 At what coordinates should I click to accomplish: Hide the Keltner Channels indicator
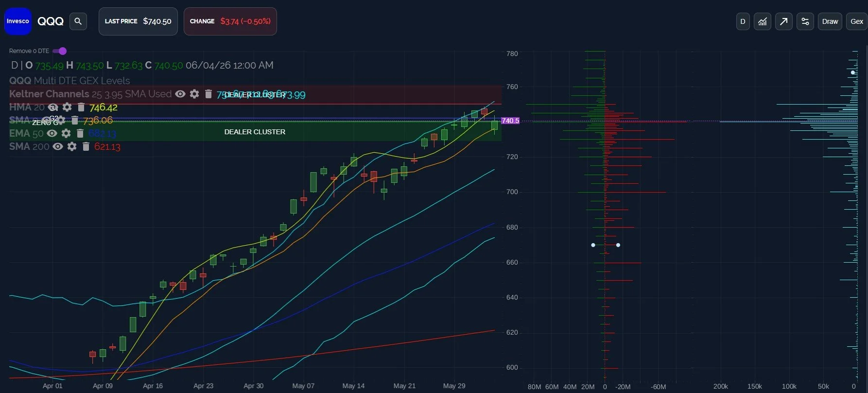click(x=180, y=94)
